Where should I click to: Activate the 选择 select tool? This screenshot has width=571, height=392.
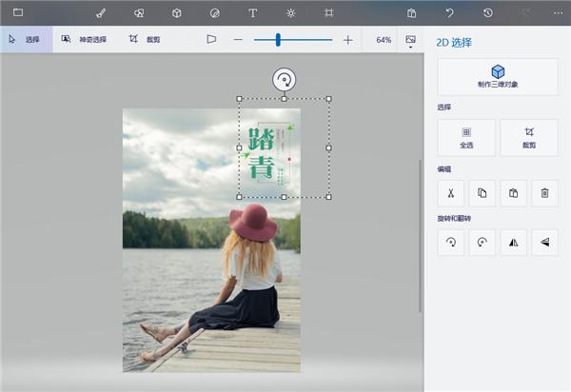(27, 39)
